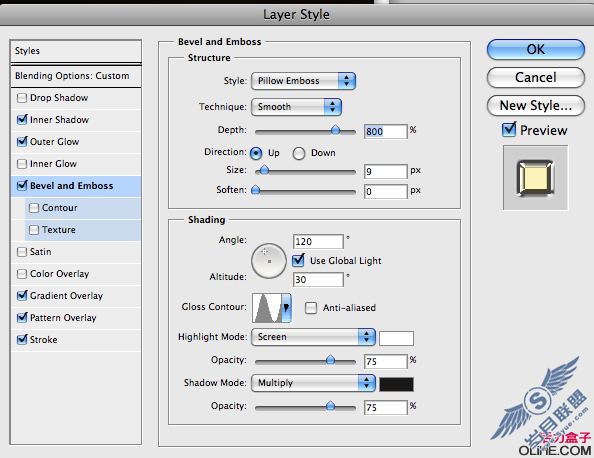Enable the Drop Shadow checkbox
Viewport: 594px width, 458px height.
(22, 98)
